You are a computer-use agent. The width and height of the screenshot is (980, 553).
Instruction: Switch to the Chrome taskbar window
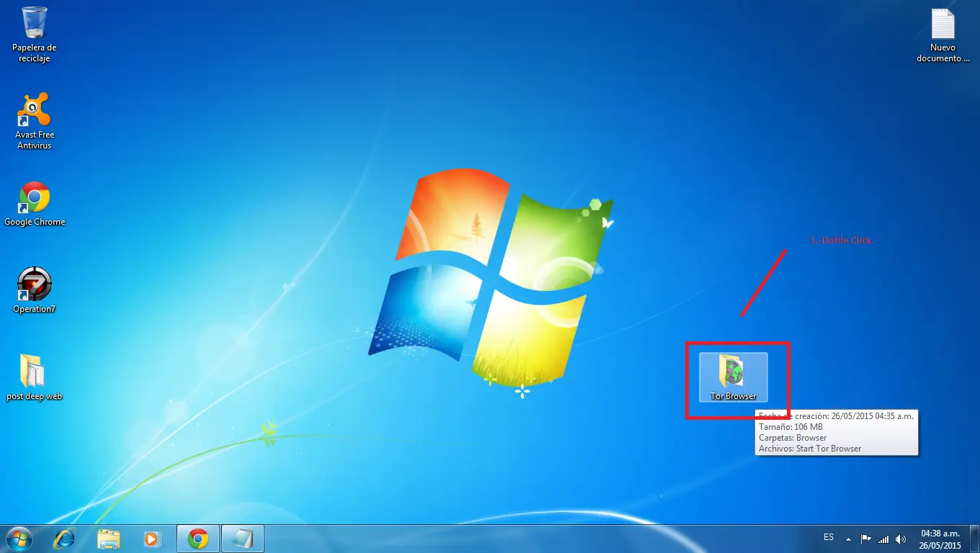click(x=197, y=539)
